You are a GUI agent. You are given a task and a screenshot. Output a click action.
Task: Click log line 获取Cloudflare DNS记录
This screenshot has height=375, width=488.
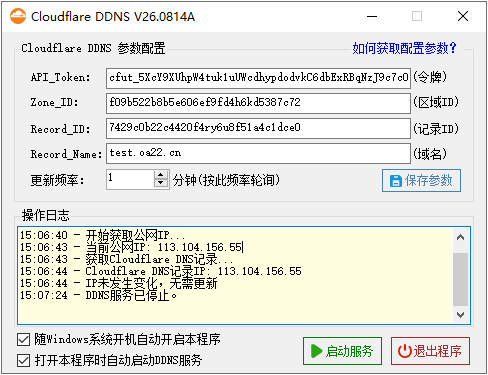pyautogui.click(x=127, y=259)
